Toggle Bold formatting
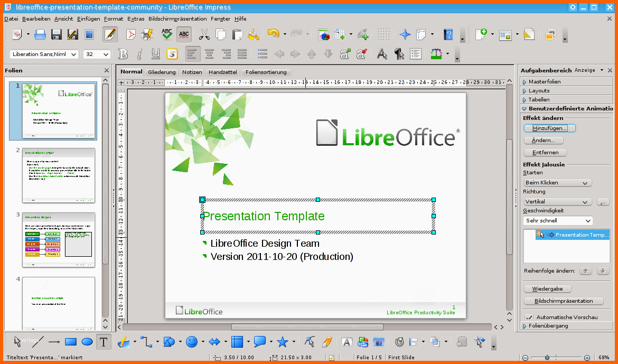This screenshot has width=618, height=364. tap(124, 54)
